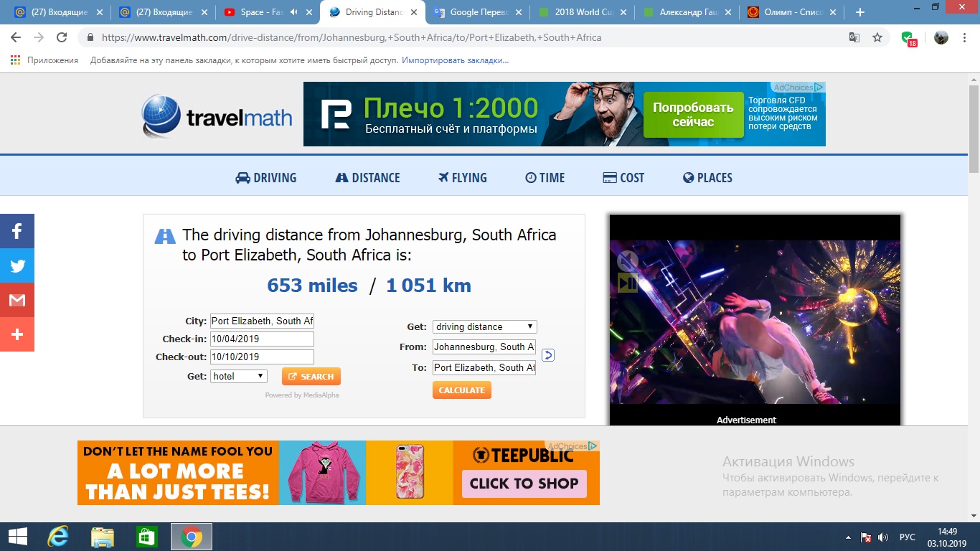Mute the advertisement video speaker icon
Viewport: 980px width, 551px height.
628,260
